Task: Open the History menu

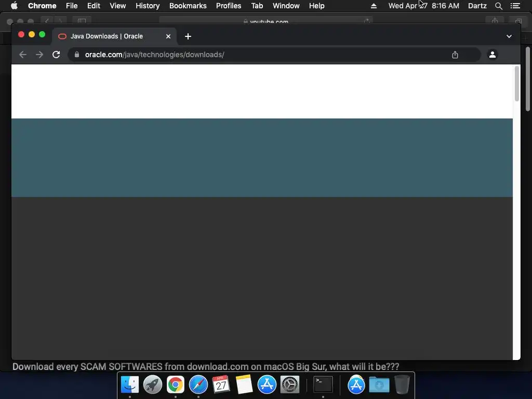Action: [148, 6]
